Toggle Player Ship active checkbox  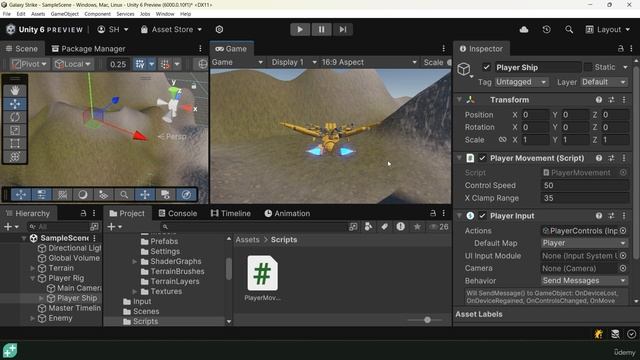pos(486,67)
